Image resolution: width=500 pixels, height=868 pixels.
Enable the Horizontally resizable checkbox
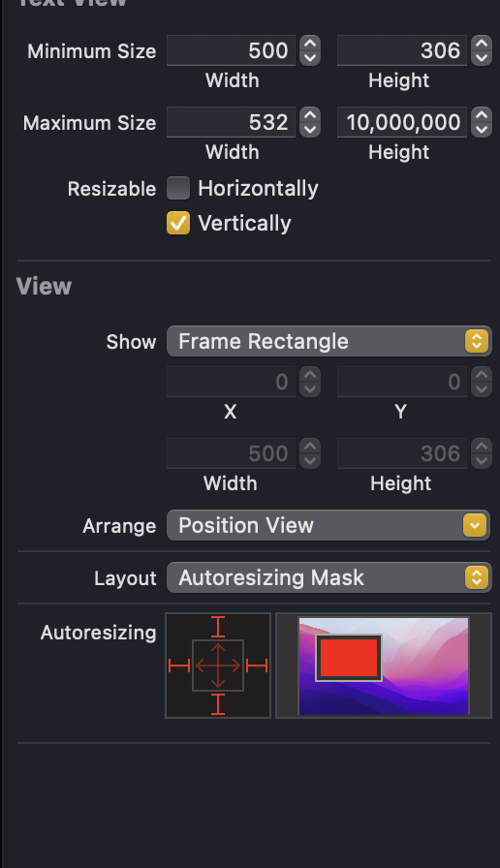click(x=178, y=188)
